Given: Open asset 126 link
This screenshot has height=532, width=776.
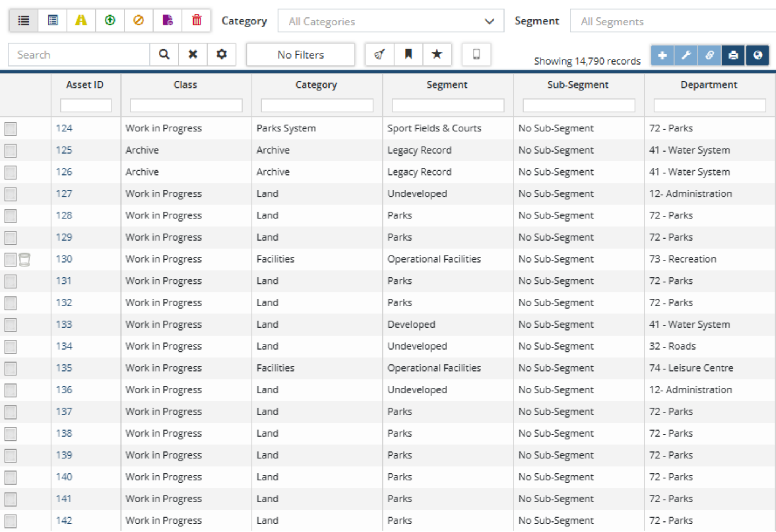Looking at the screenshot, I should [x=64, y=172].
